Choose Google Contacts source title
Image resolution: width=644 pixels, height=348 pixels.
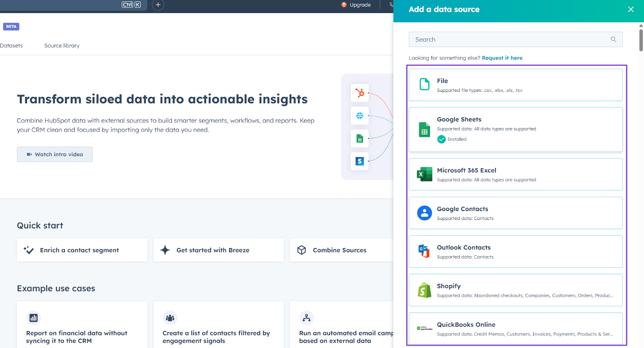[x=462, y=209]
